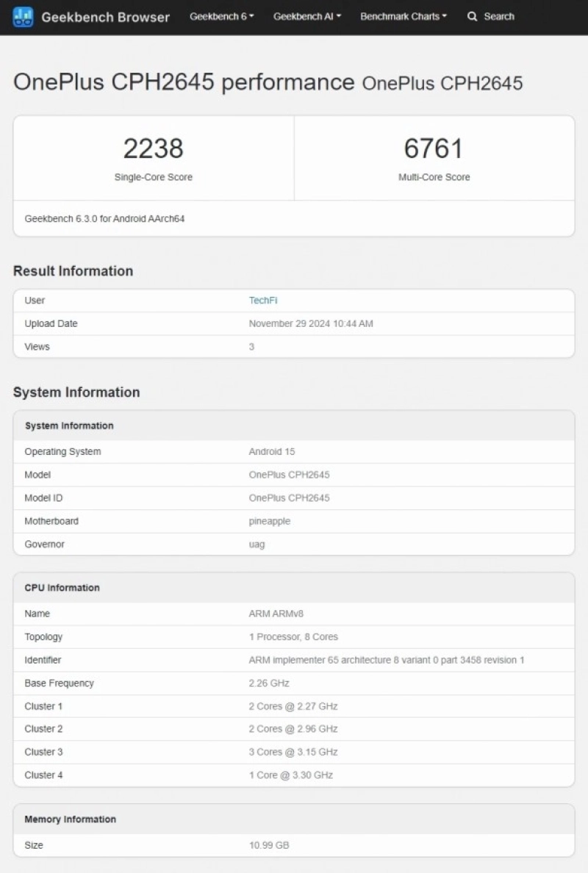
Task: Click the Motherboard label
Action: click(x=51, y=521)
